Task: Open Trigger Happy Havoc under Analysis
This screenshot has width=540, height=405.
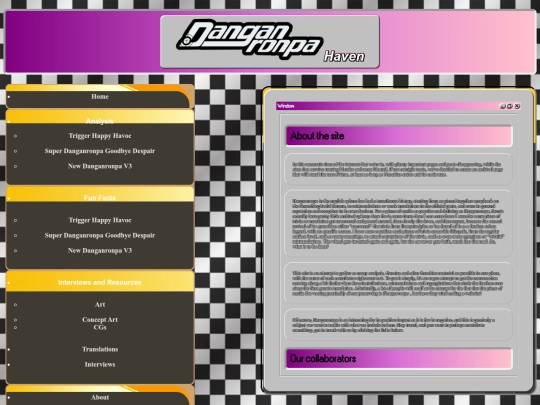Action: point(100,136)
